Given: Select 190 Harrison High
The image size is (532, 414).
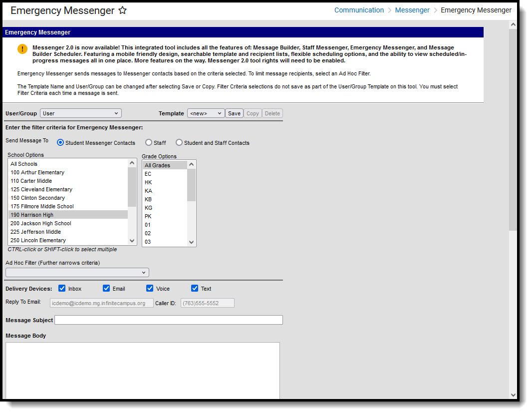Looking at the screenshot, I should (x=68, y=215).
